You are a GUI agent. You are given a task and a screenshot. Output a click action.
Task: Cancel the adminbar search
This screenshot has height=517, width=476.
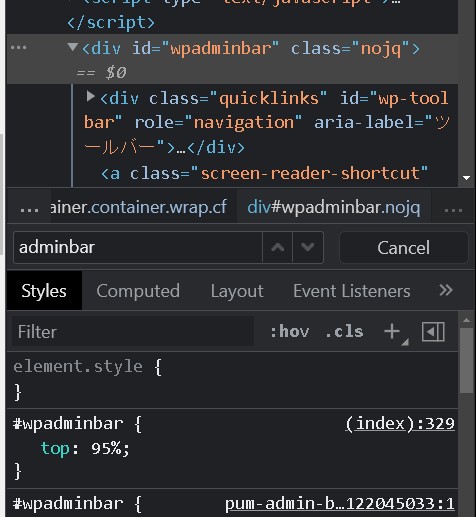click(403, 247)
